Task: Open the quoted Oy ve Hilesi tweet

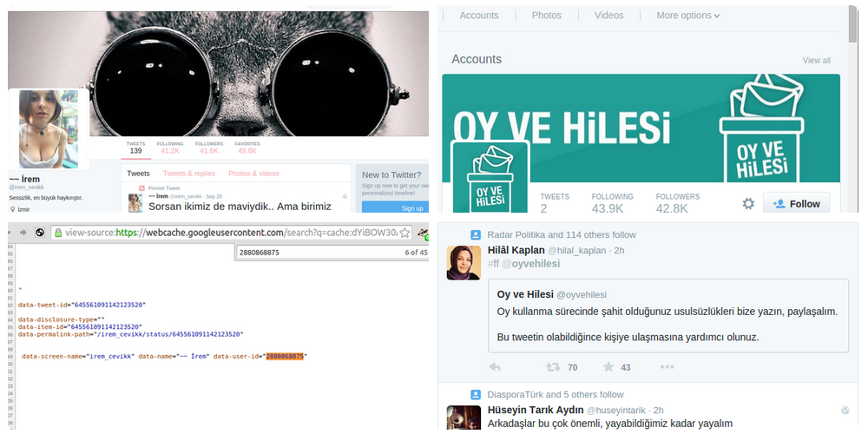Action: click(668, 316)
